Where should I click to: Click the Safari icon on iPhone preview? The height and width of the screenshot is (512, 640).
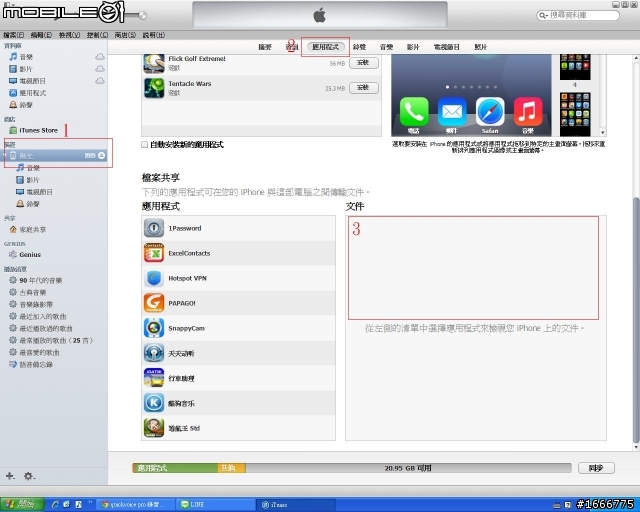(490, 111)
